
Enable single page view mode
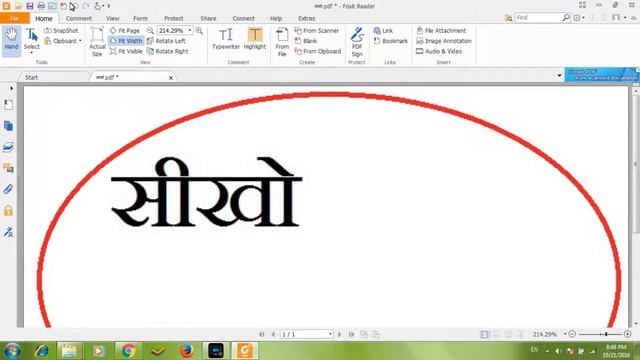click(484, 334)
